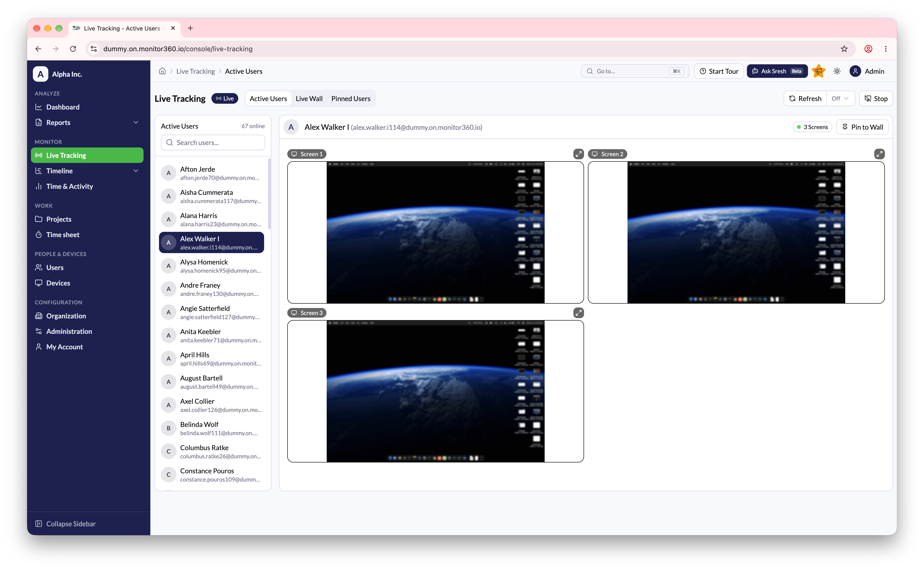Expand Screen 1 to fullscreen
The image size is (924, 571).
point(578,154)
